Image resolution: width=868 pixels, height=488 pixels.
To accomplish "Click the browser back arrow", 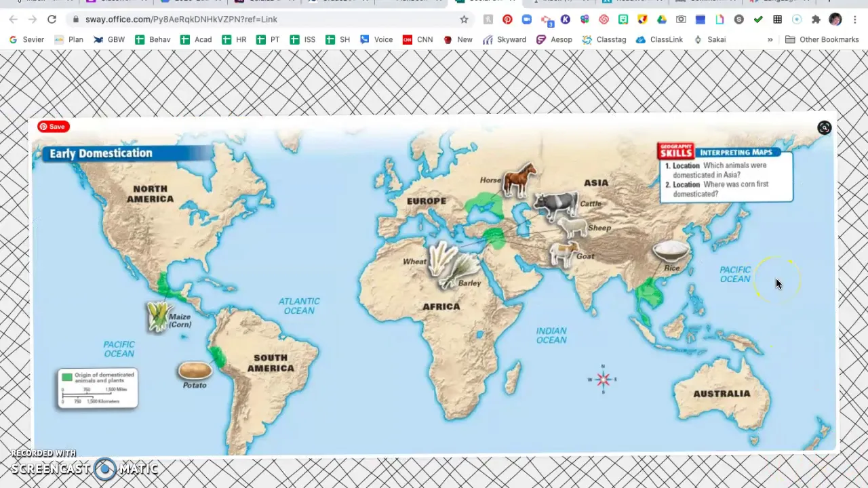I will pos(14,20).
